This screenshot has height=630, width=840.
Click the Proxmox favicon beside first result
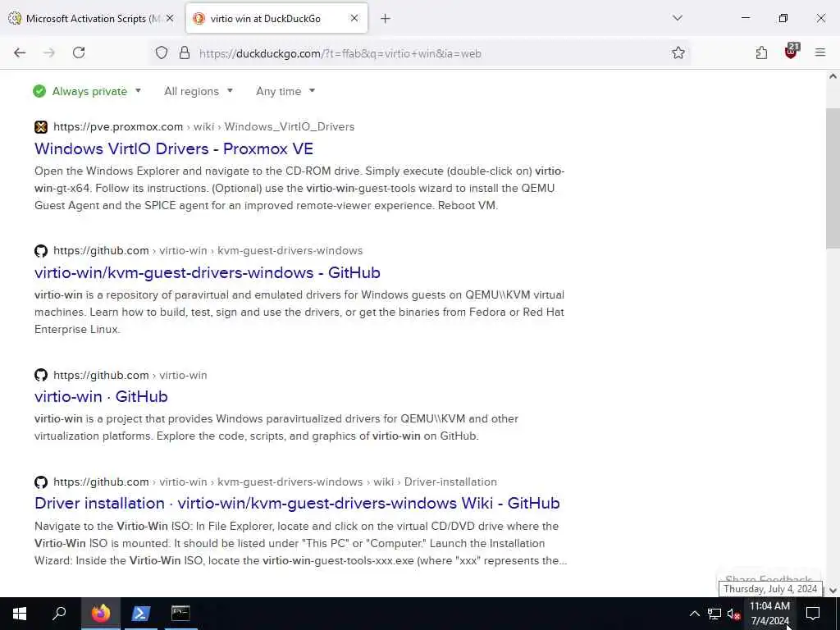pos(41,127)
